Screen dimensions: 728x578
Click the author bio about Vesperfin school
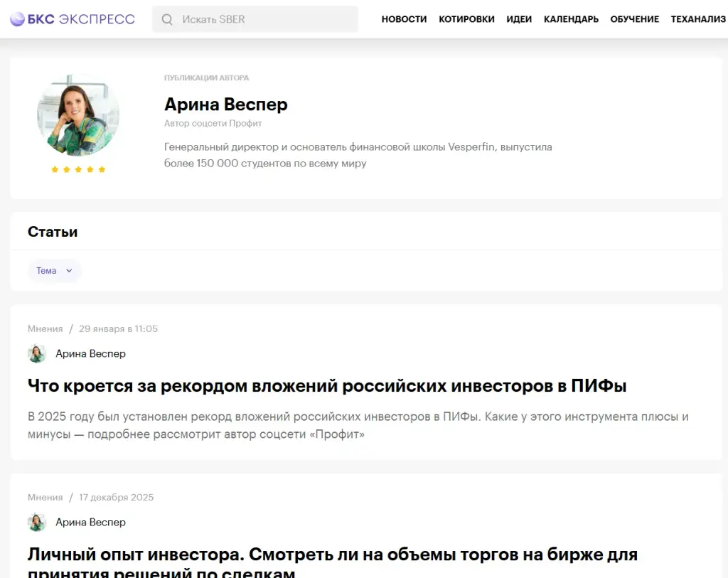[x=358, y=155]
